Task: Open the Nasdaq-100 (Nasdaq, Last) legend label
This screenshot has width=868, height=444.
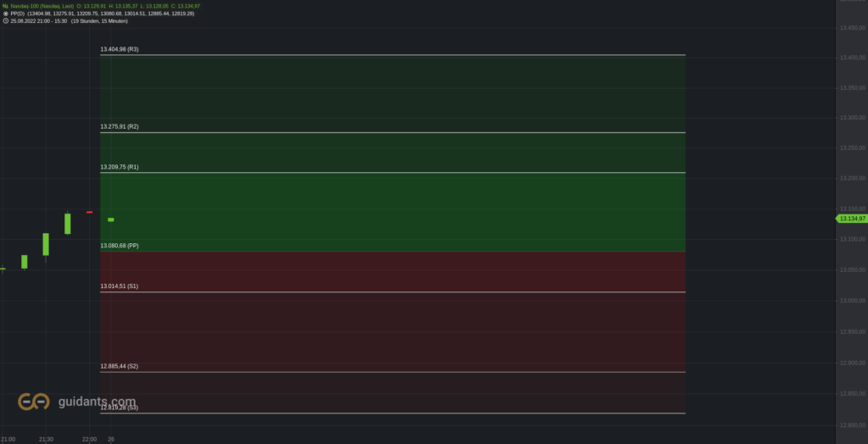Action: (x=42, y=6)
